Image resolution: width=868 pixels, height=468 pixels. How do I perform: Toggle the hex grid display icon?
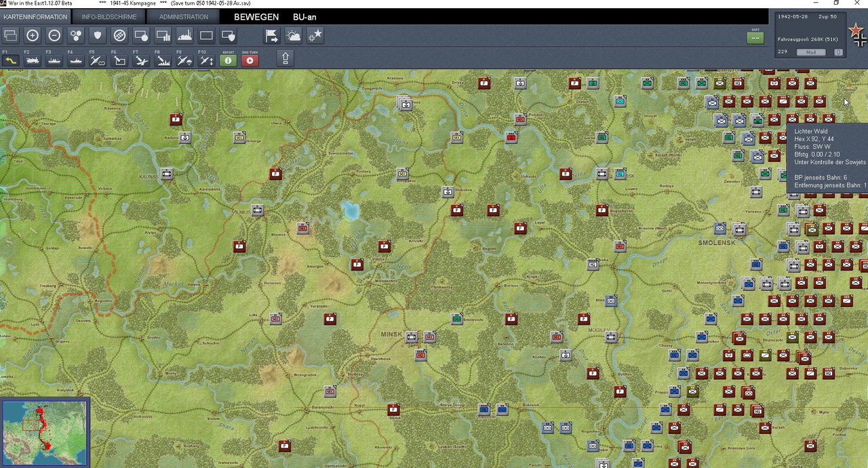point(76,35)
